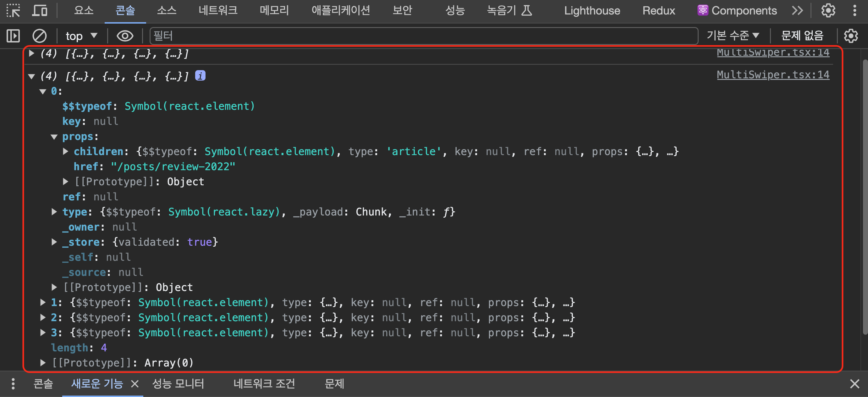Collapse the expanded array entry 0

(43, 92)
